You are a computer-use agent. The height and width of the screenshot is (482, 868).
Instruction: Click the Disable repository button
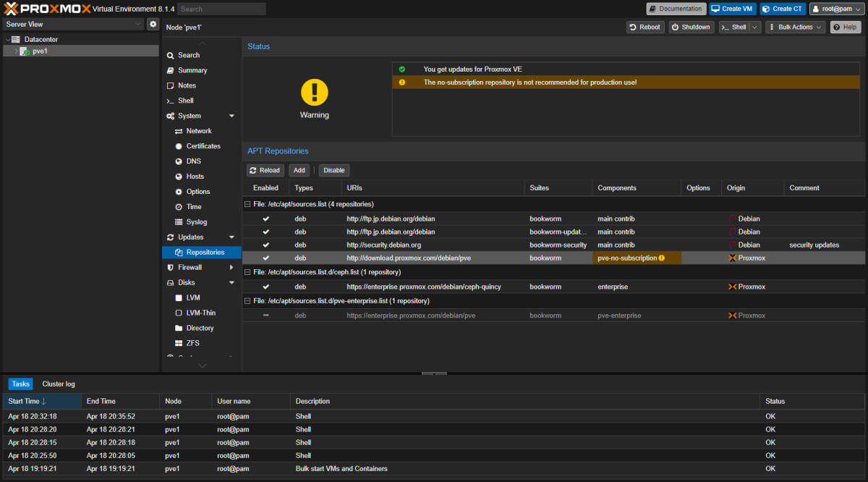point(334,170)
